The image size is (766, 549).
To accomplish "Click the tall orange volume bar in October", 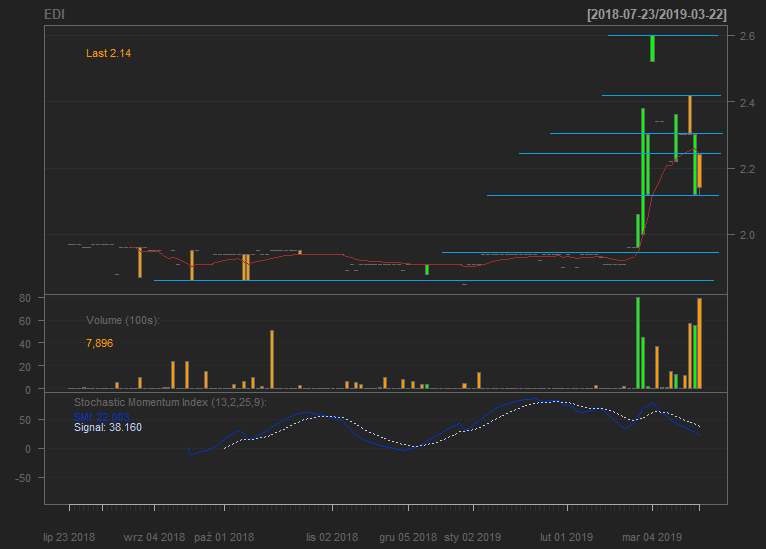I will point(272,359).
